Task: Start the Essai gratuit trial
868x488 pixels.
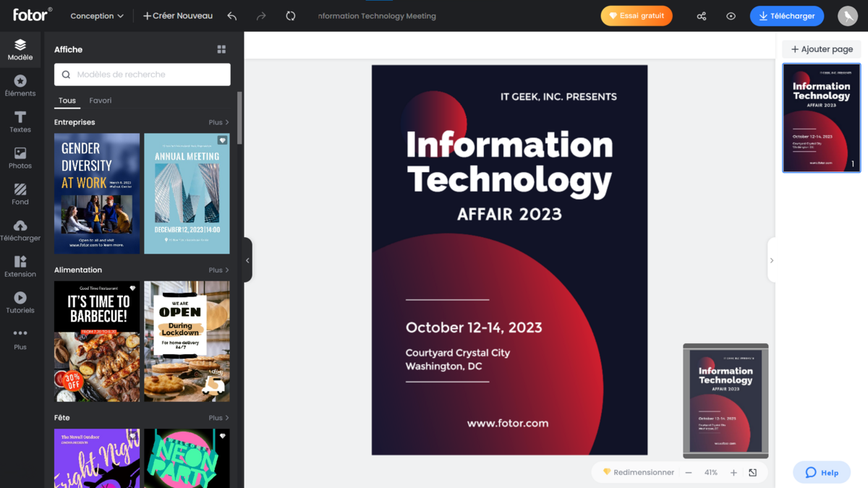Action: click(x=637, y=16)
